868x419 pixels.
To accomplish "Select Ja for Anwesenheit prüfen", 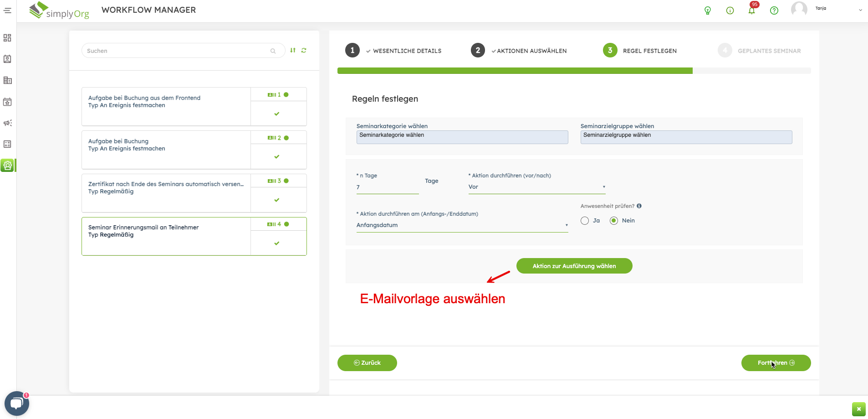I will [585, 221].
